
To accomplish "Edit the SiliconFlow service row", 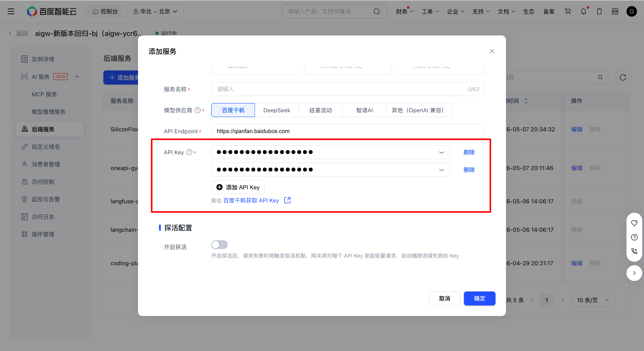I will pos(577,129).
